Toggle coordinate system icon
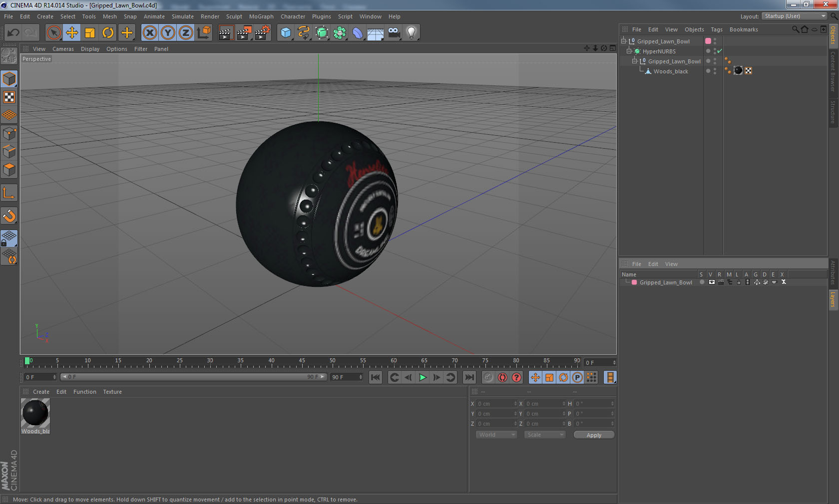 (204, 33)
